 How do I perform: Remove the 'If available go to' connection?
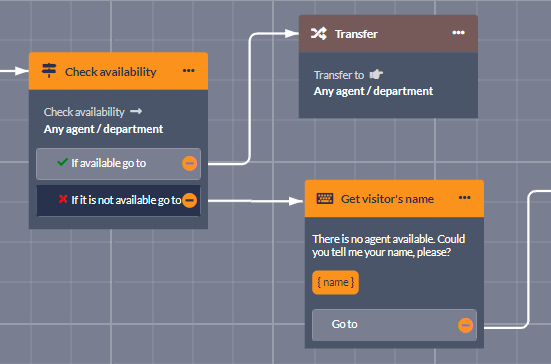point(189,163)
